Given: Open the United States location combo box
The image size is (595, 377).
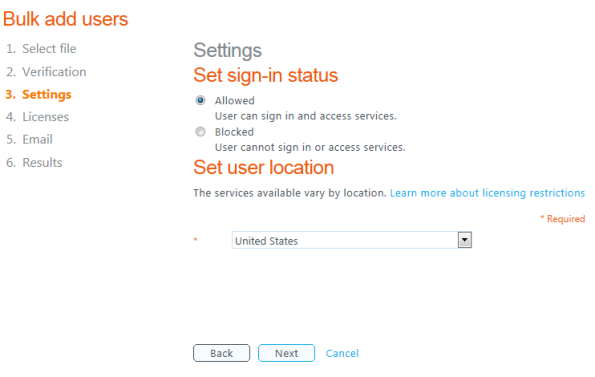Looking at the screenshot, I should [x=352, y=240].
